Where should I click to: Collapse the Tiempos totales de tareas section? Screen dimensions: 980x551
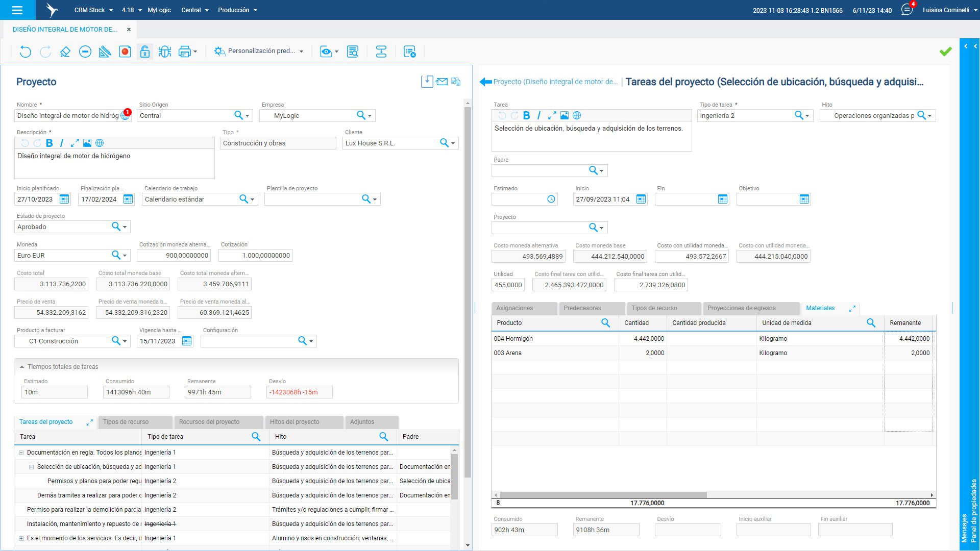click(22, 367)
